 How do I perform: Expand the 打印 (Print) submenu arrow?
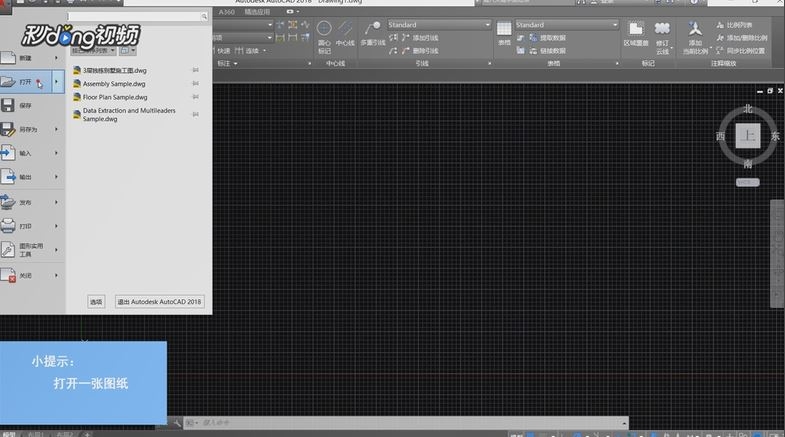tap(56, 226)
